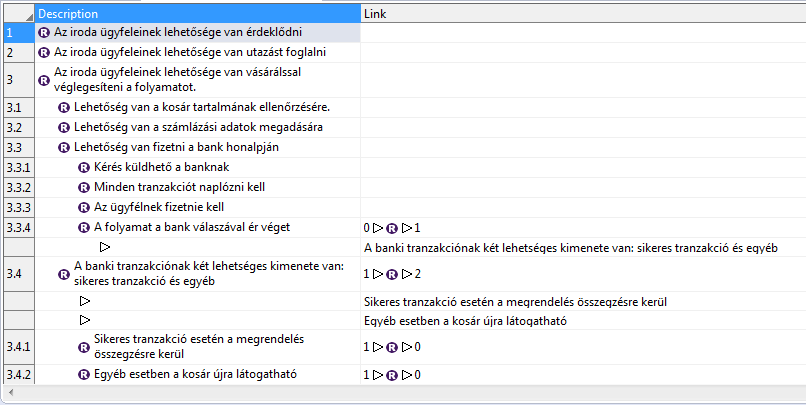Select row number 3.1
This screenshot has height=405, width=806.
tap(19, 108)
